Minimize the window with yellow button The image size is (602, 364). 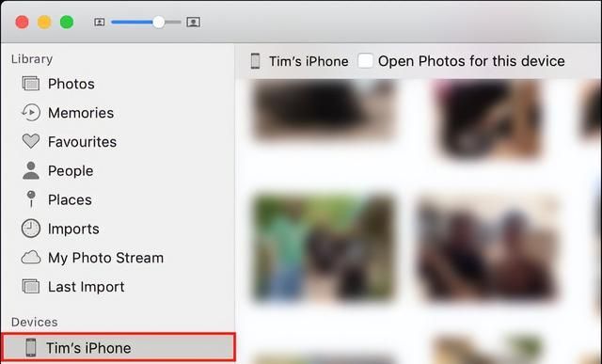click(44, 22)
